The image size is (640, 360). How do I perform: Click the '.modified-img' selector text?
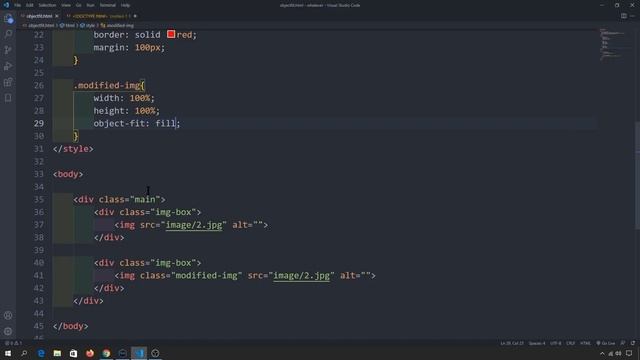[107, 85]
